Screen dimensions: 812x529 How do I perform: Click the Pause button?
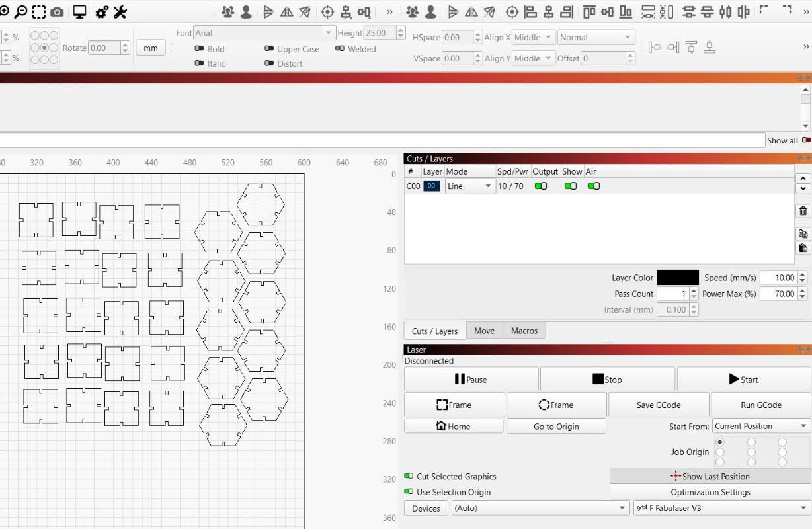pyautogui.click(x=471, y=379)
